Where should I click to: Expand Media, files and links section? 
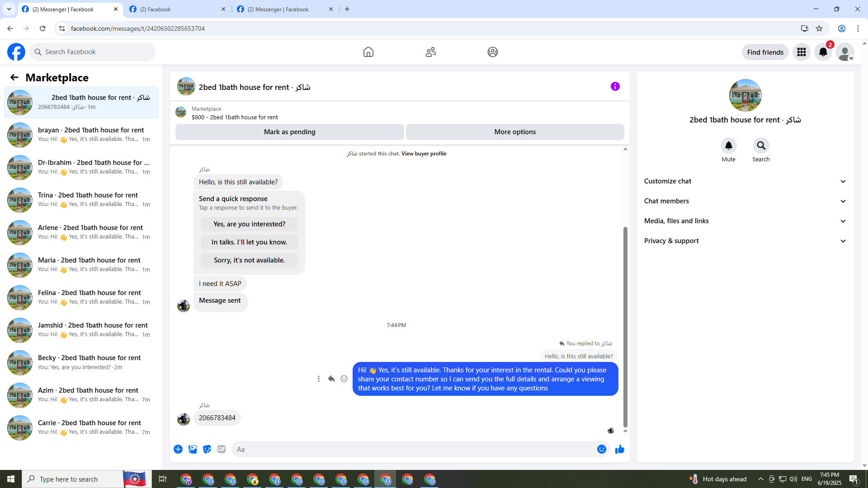click(745, 221)
